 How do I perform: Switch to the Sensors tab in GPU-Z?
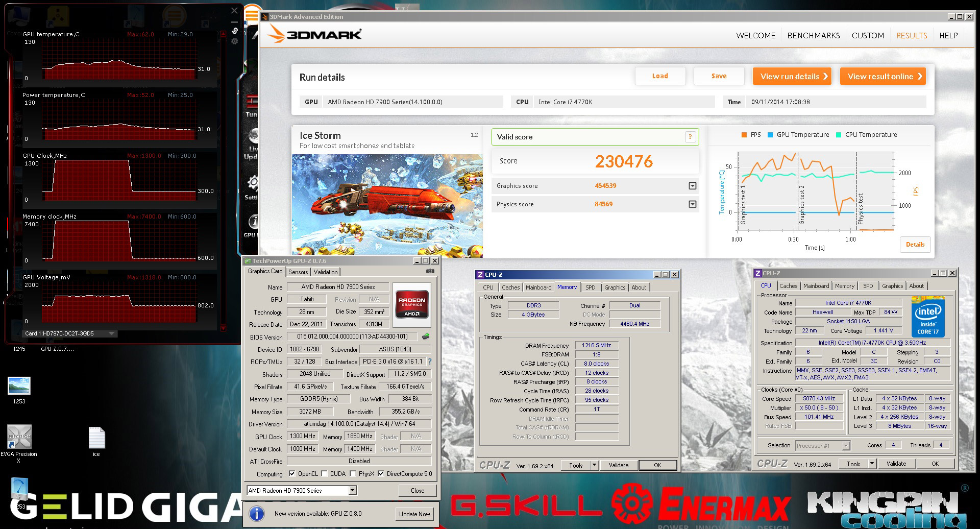click(x=298, y=272)
